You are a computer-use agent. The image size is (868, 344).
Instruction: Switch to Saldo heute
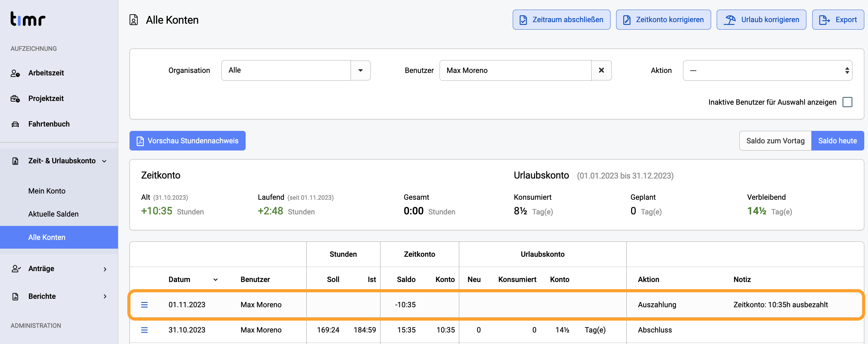click(837, 141)
